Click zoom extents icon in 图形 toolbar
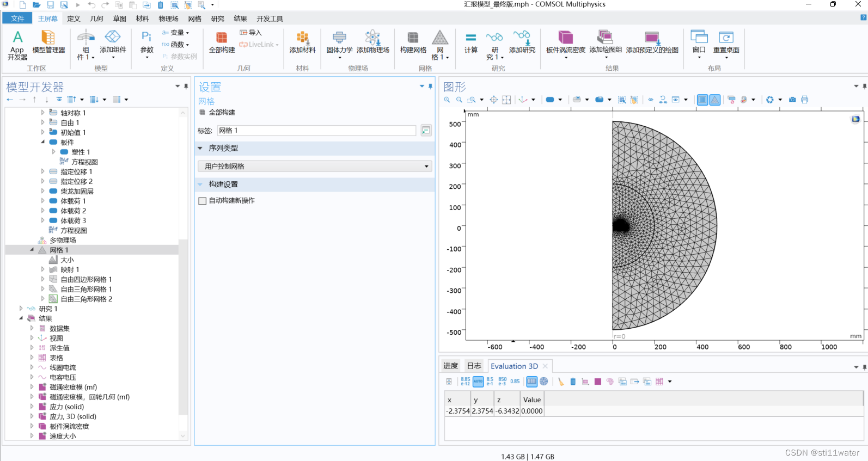The width and height of the screenshot is (868, 461). [494, 100]
